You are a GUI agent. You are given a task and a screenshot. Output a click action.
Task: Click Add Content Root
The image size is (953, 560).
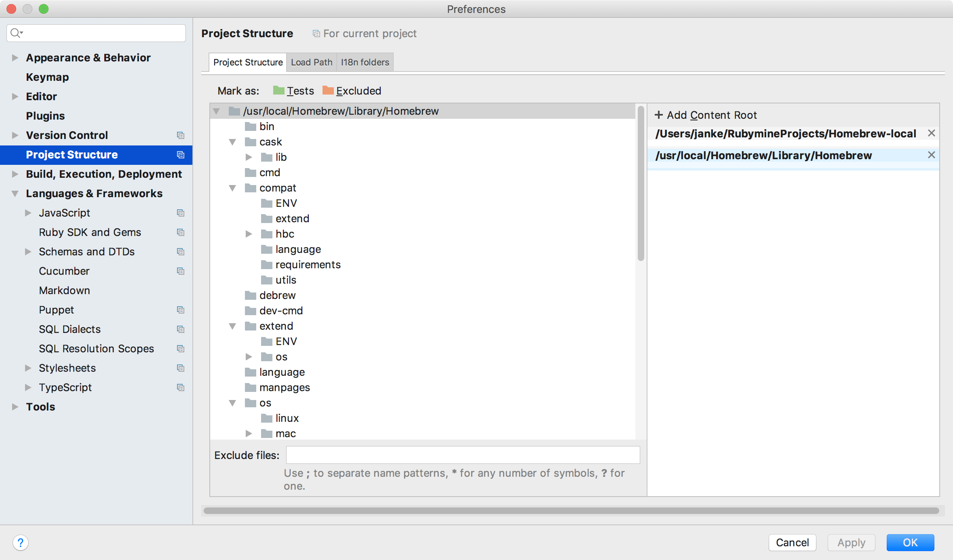(706, 115)
